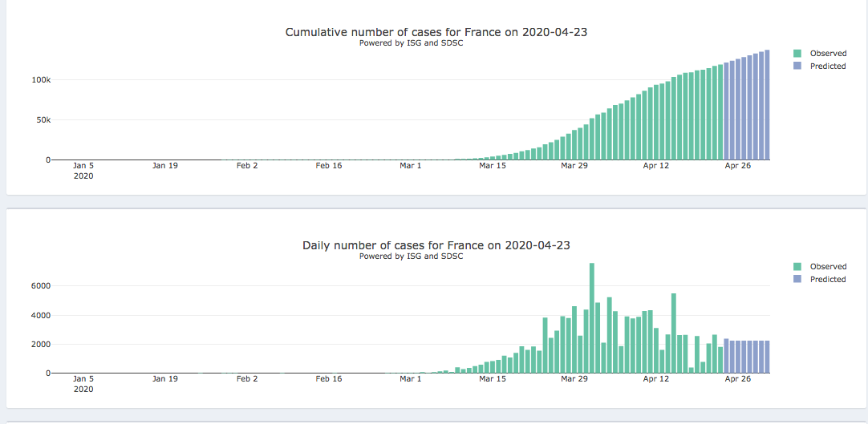Click Mar 1 tick on Daily chart axis

click(410, 379)
